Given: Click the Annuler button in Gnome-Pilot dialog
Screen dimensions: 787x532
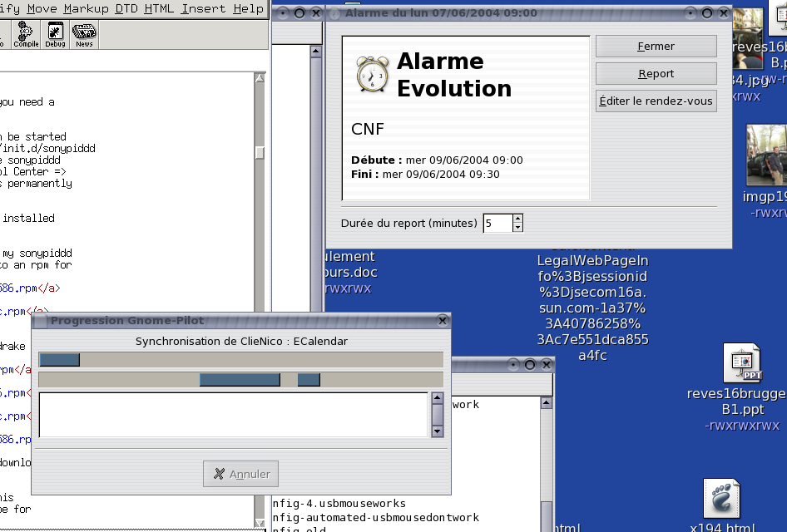Looking at the screenshot, I should click(x=241, y=474).
